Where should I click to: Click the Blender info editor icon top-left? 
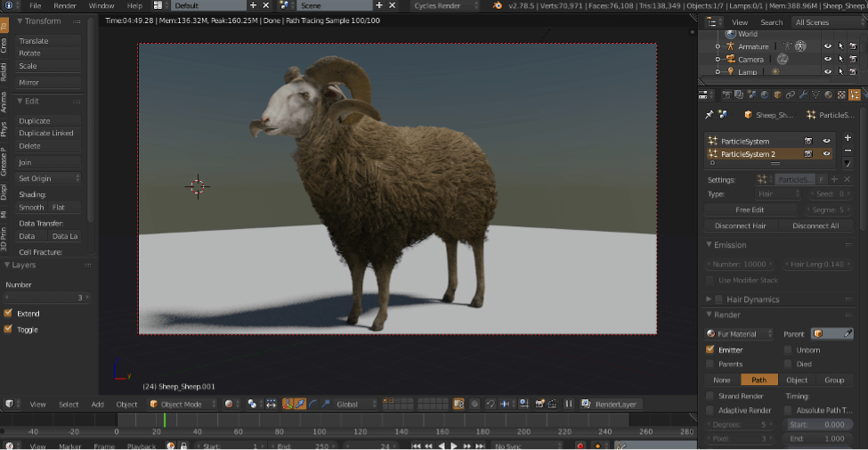click(x=9, y=5)
